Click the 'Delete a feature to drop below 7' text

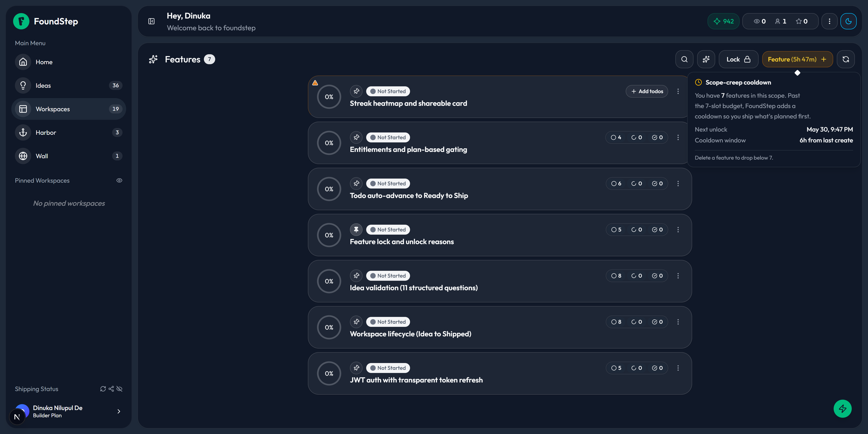(734, 158)
